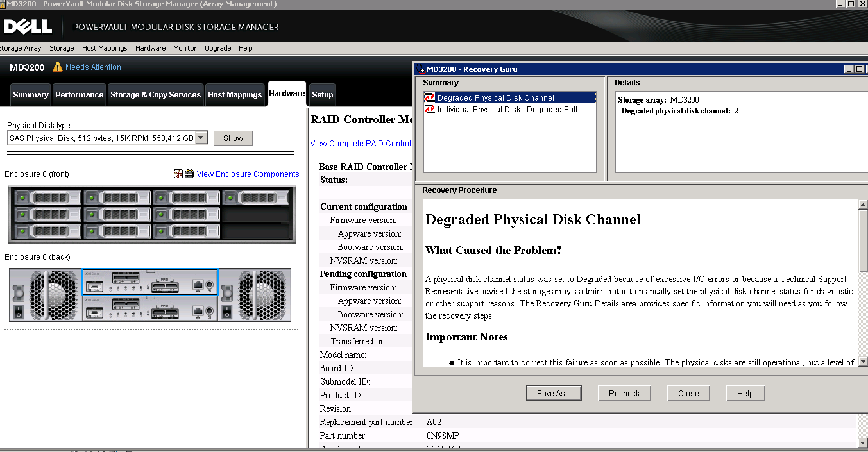Select second disk in bottom row of enclosure front
868x452 pixels.
pos(117,231)
